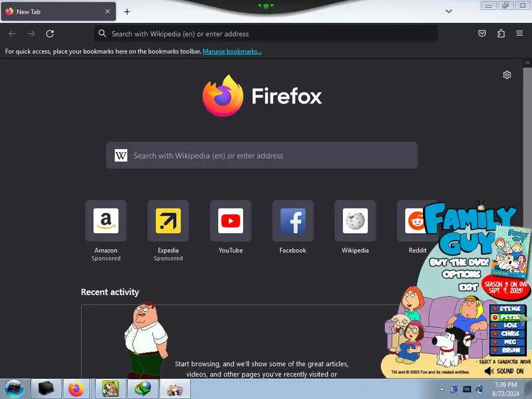
Task: Go back one page
Action: pyautogui.click(x=12, y=34)
